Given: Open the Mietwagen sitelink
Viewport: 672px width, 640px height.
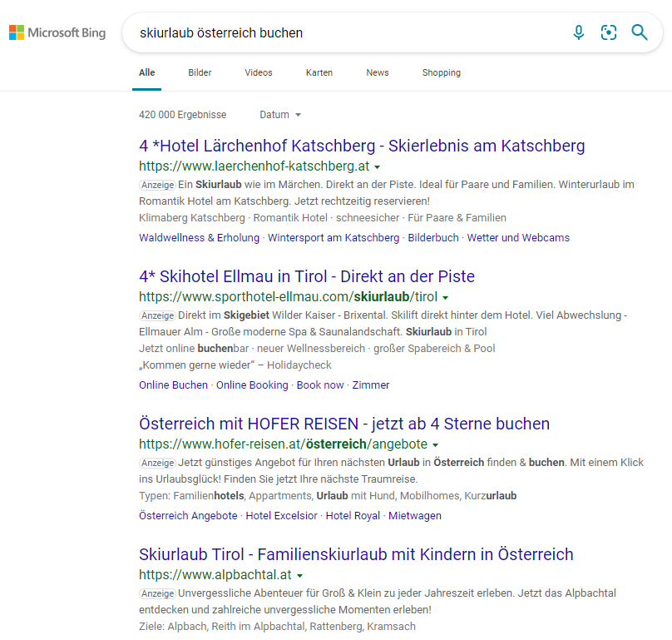Looking at the screenshot, I should (415, 516).
